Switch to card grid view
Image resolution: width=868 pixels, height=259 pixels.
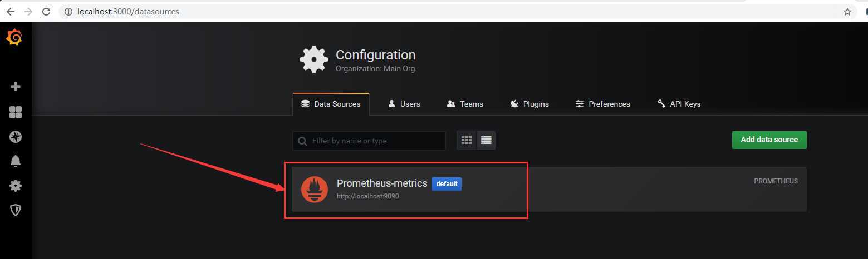click(x=467, y=140)
